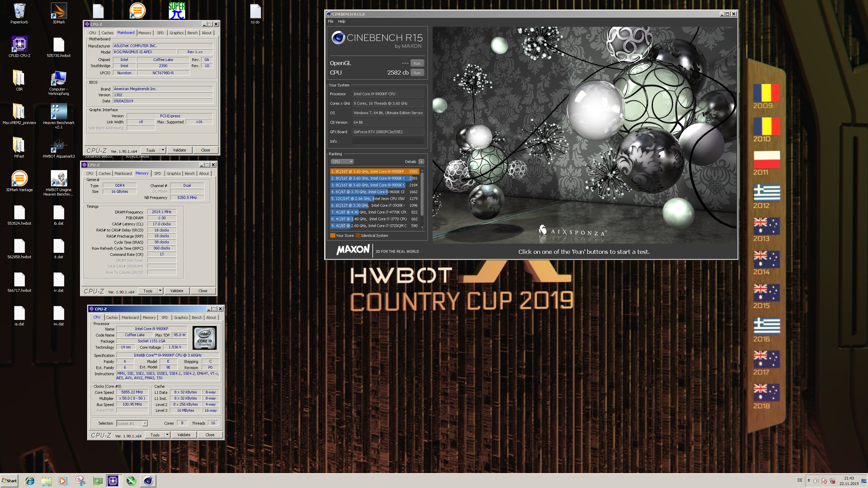Viewport: 868px width, 488px height.
Task: Launch the HWBOT Aquamark3 shortcut
Action: 59,147
